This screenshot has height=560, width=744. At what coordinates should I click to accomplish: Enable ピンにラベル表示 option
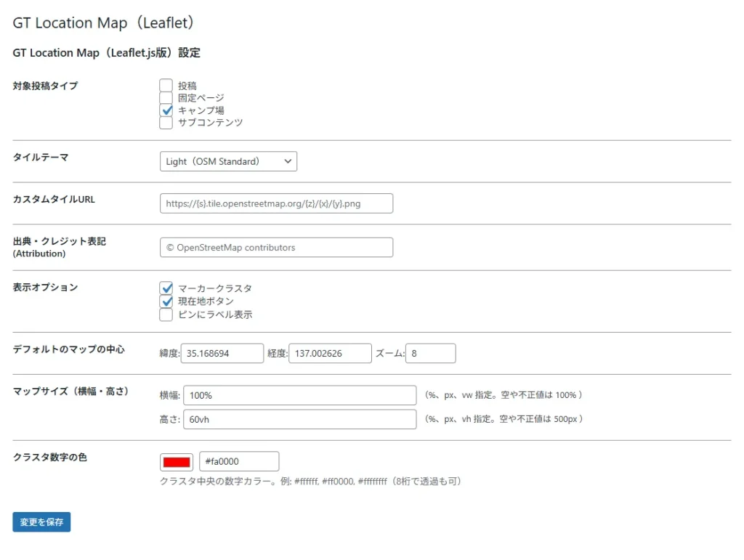[166, 315]
